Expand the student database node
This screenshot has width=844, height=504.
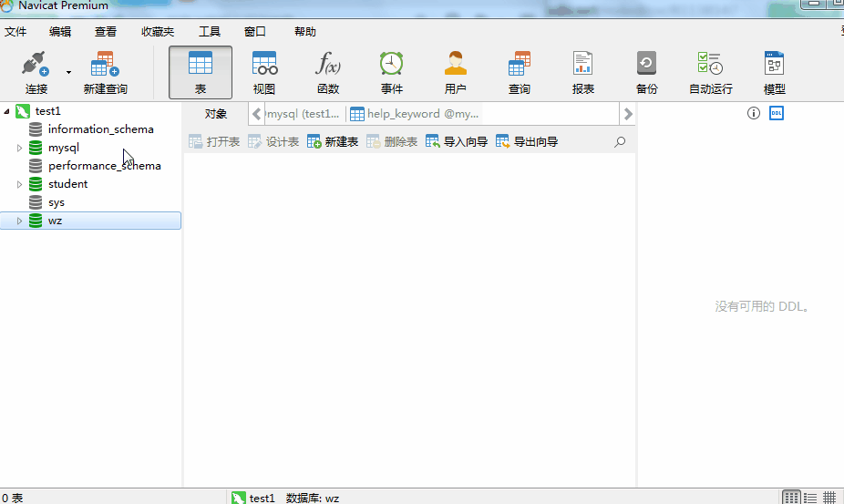tap(19, 184)
